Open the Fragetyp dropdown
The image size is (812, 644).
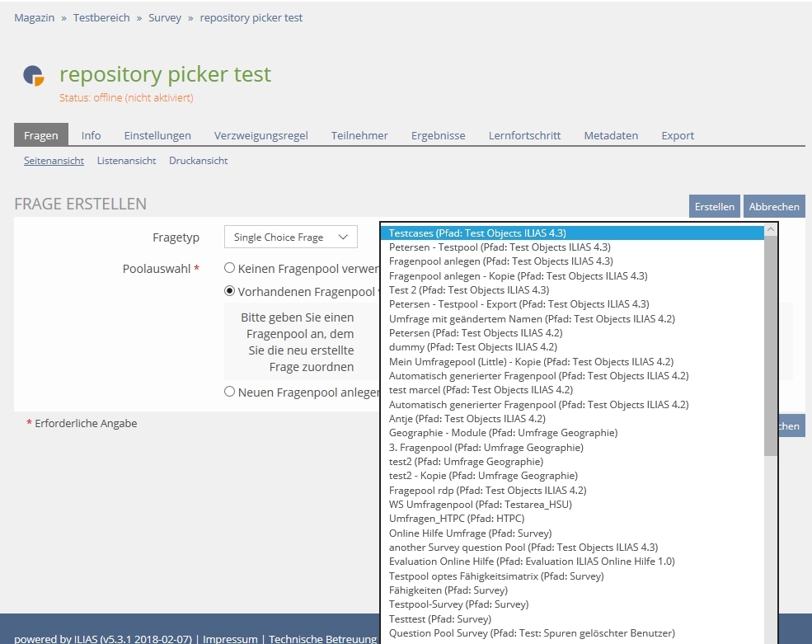290,237
